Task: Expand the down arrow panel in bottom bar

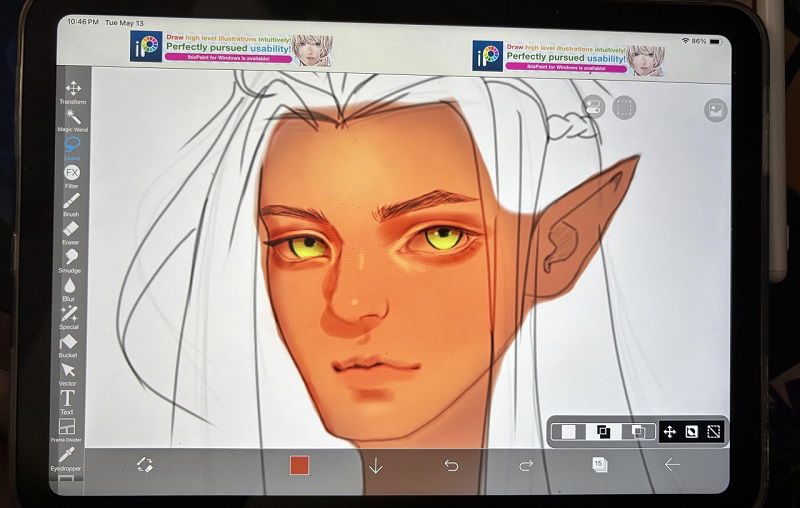Action: pyautogui.click(x=376, y=465)
